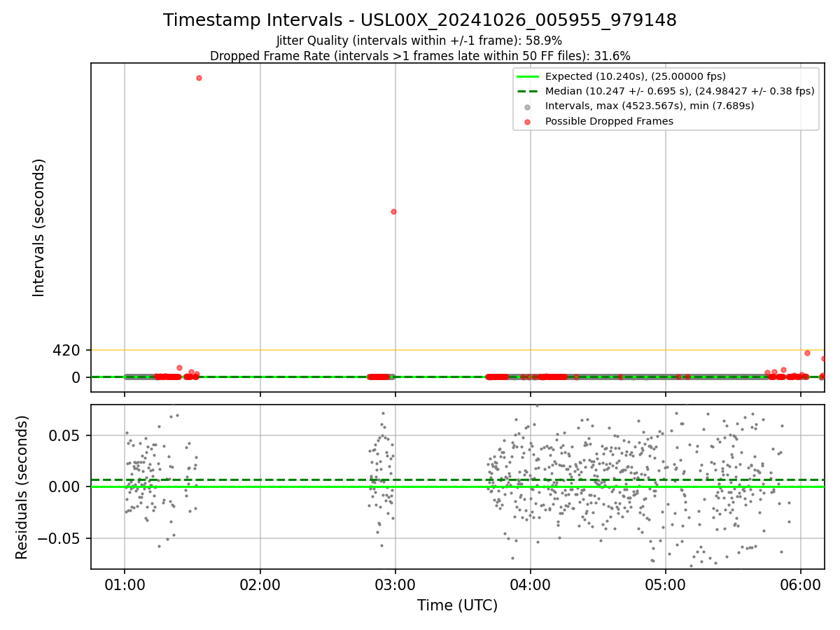Click the legend entry "Intervals, max (4523.567s), min (7.689s)"

click(x=650, y=106)
